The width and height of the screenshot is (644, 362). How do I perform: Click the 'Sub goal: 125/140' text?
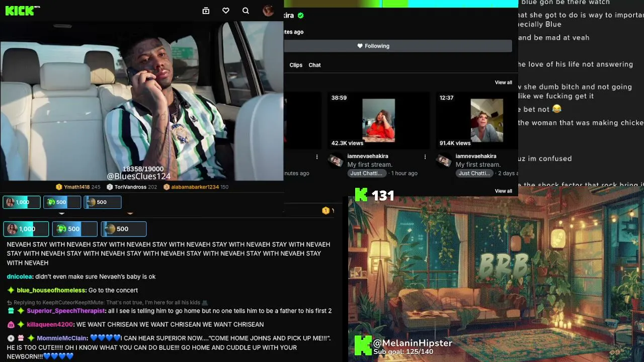(x=403, y=351)
